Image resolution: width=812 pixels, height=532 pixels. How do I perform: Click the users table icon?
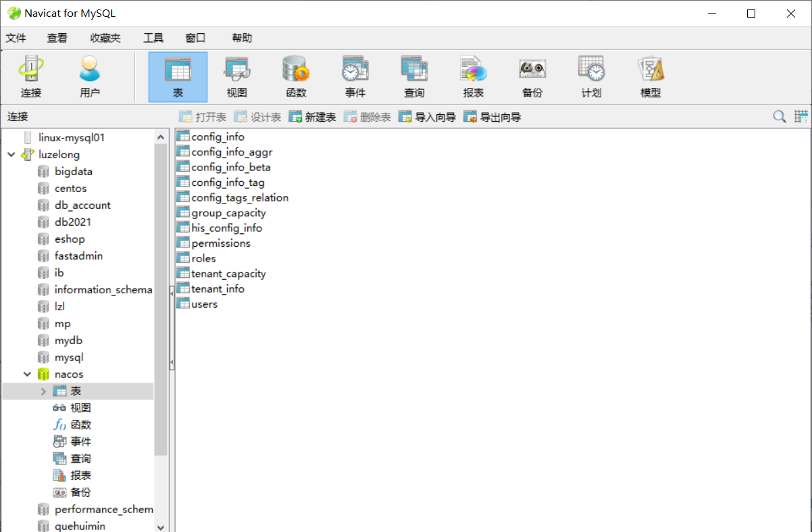[x=183, y=304]
